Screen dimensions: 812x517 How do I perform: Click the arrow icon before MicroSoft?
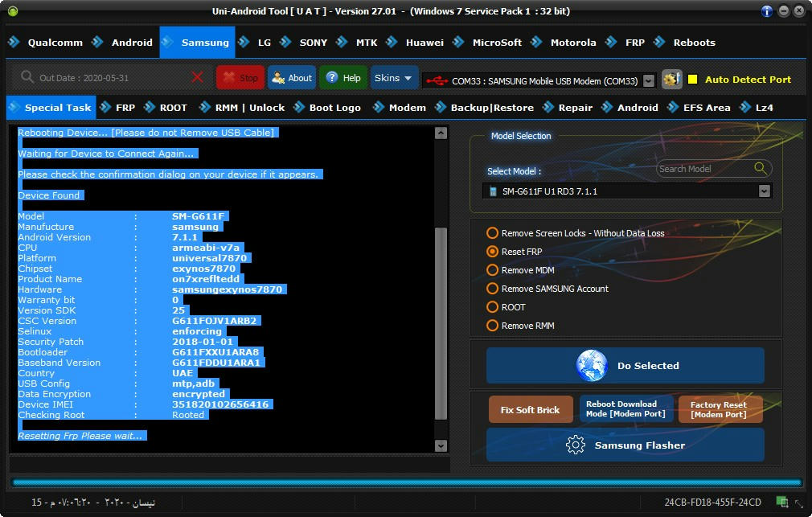(458, 42)
